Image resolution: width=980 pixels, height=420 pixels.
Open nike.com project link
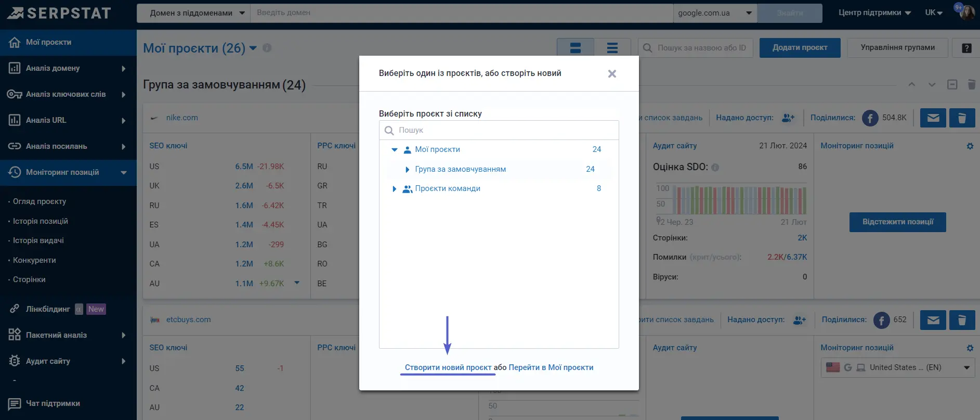click(182, 118)
